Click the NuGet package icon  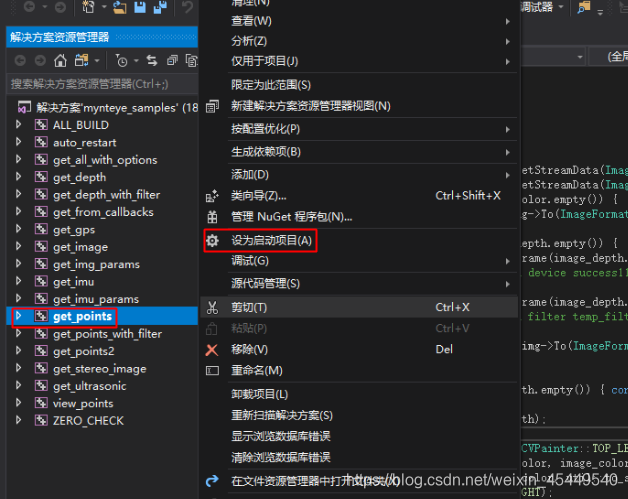[212, 217]
